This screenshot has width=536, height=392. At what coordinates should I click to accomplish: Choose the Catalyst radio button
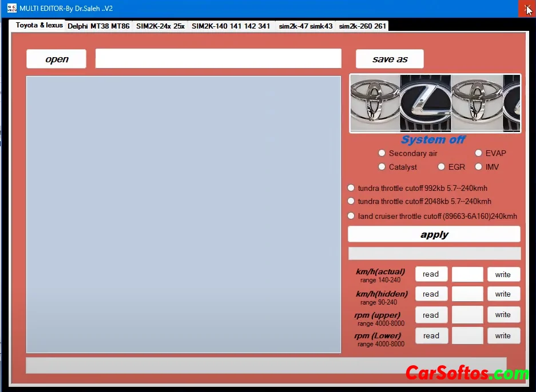pyautogui.click(x=382, y=167)
